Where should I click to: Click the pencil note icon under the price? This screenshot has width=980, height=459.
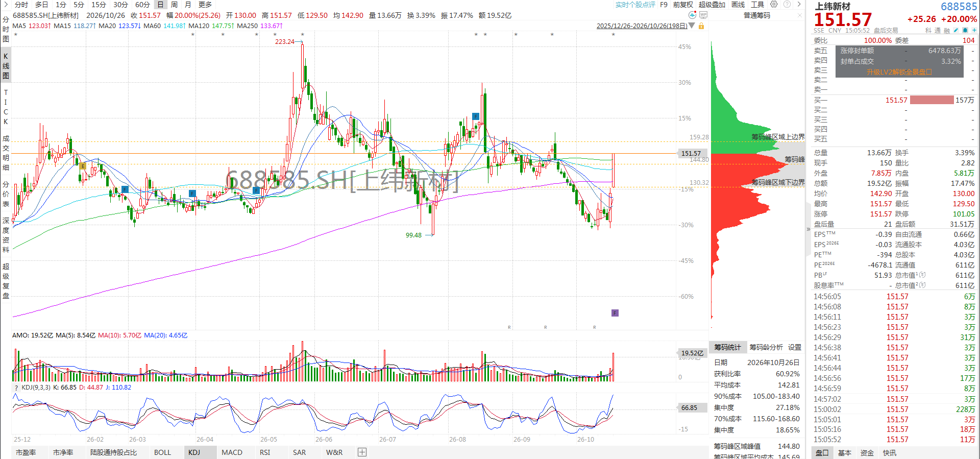click(956, 30)
